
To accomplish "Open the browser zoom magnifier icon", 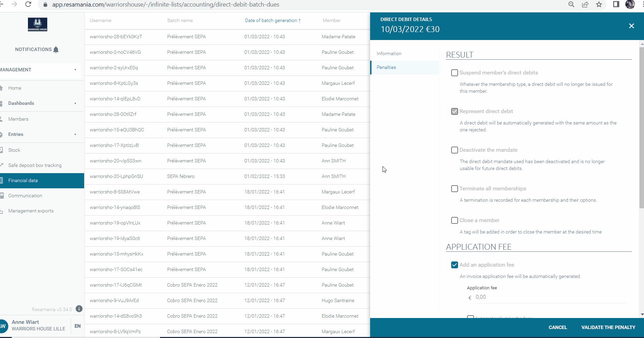I will pos(571,4).
